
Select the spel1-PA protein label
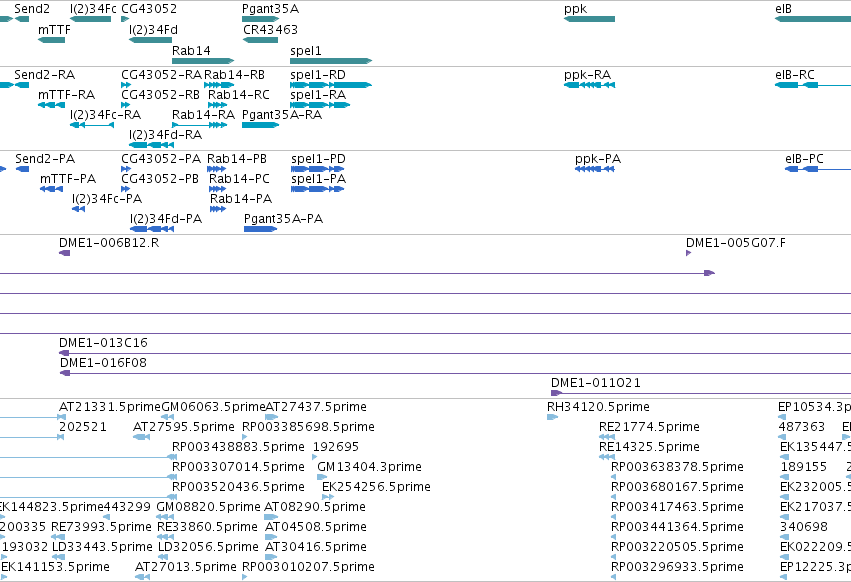pyautogui.click(x=319, y=179)
